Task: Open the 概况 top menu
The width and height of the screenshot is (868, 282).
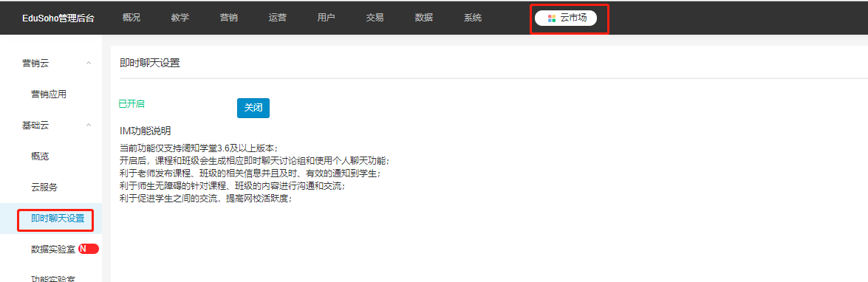Action: click(131, 18)
